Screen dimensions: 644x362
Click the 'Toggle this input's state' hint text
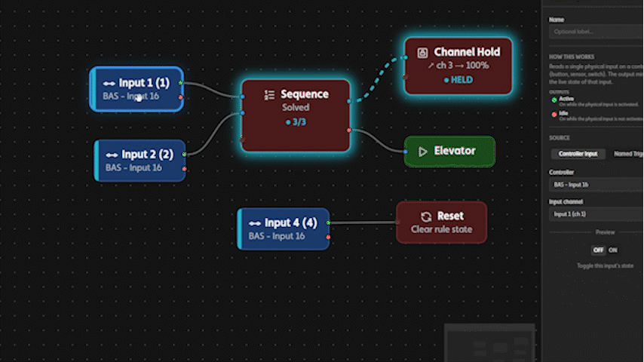605,266
